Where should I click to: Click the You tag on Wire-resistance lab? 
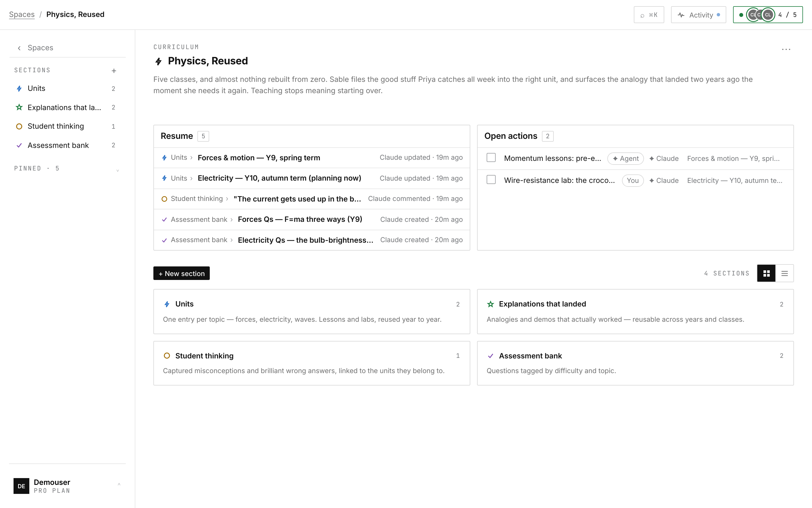tap(632, 180)
